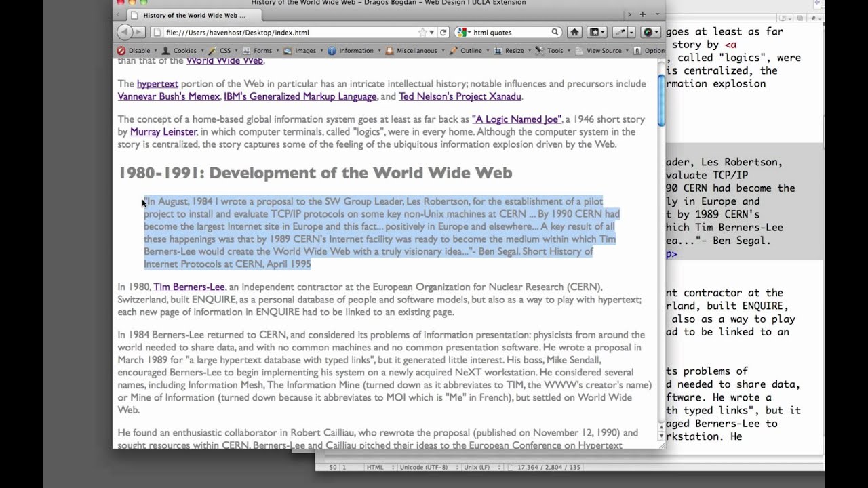868x488 pixels.
Task: Open the Information toolbar menu
Action: (353, 51)
